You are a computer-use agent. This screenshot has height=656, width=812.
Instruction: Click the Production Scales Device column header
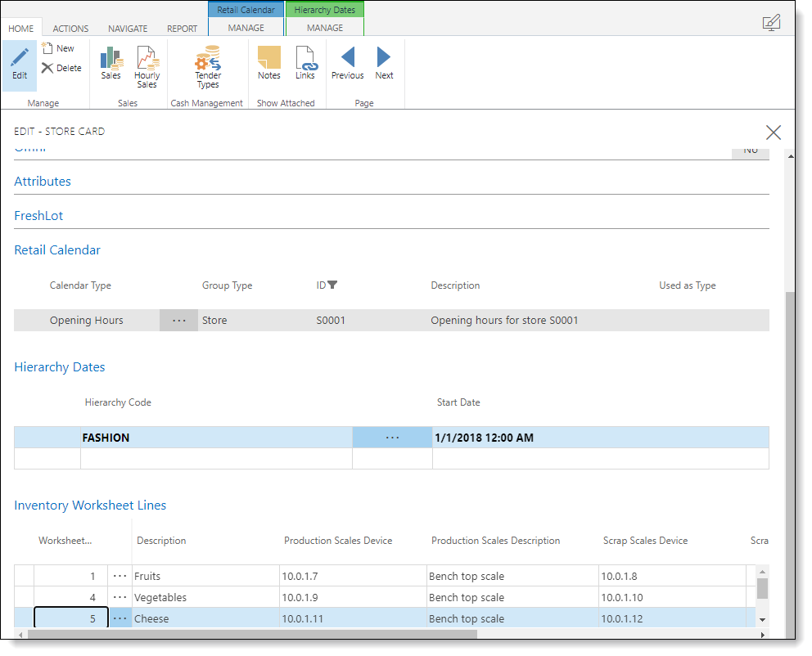(338, 541)
